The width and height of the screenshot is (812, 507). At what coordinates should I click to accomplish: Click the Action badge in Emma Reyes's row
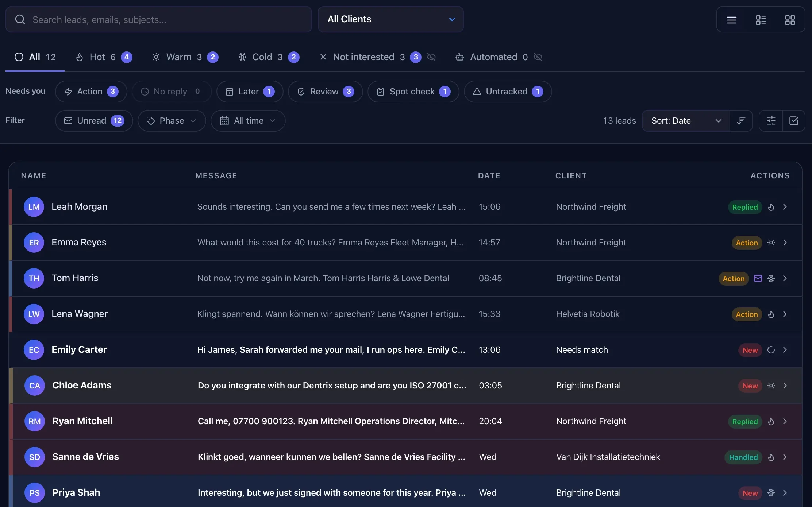click(x=747, y=243)
